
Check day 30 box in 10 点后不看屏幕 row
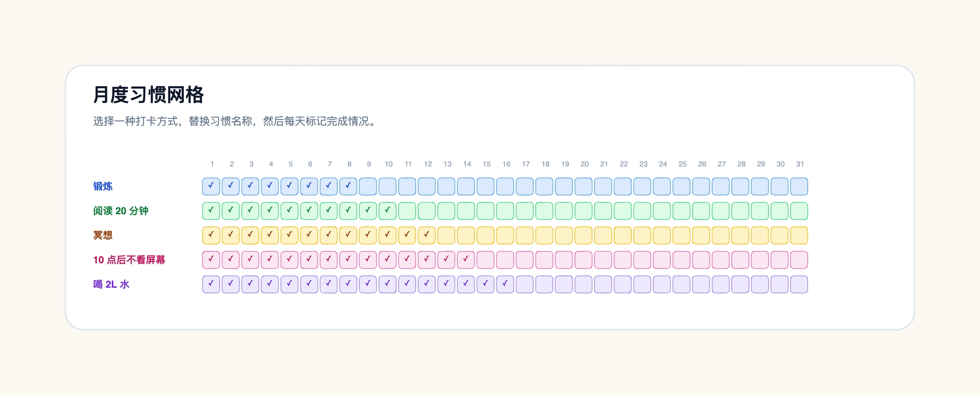click(780, 260)
